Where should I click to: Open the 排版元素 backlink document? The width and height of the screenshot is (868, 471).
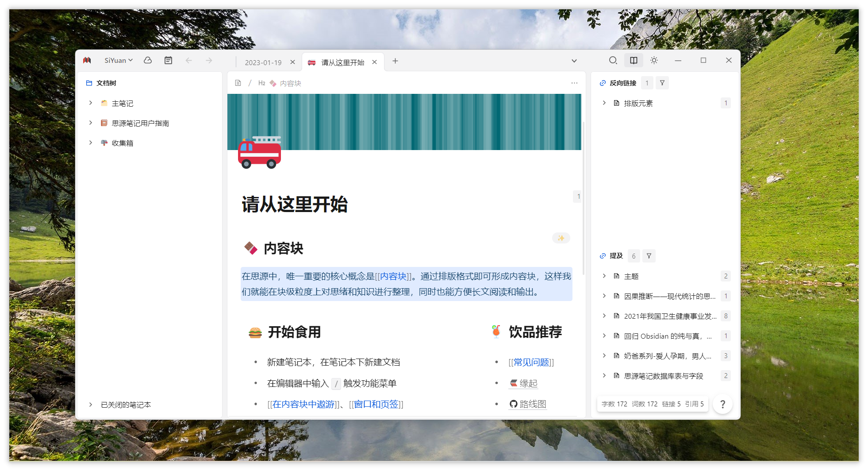pyautogui.click(x=638, y=104)
